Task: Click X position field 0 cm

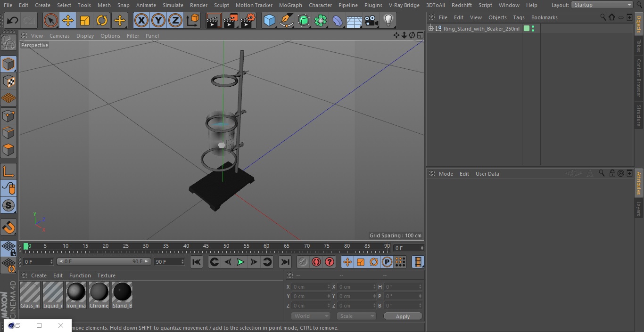Action: pos(311,287)
